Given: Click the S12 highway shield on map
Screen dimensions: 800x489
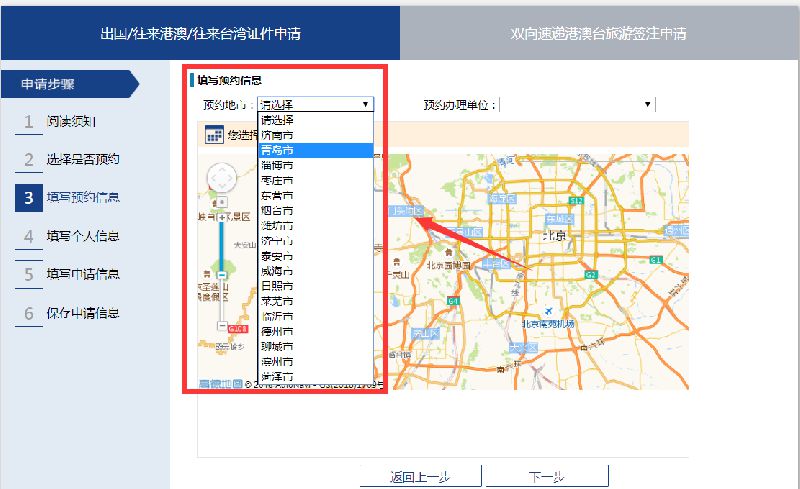Looking at the screenshot, I should [575, 201].
